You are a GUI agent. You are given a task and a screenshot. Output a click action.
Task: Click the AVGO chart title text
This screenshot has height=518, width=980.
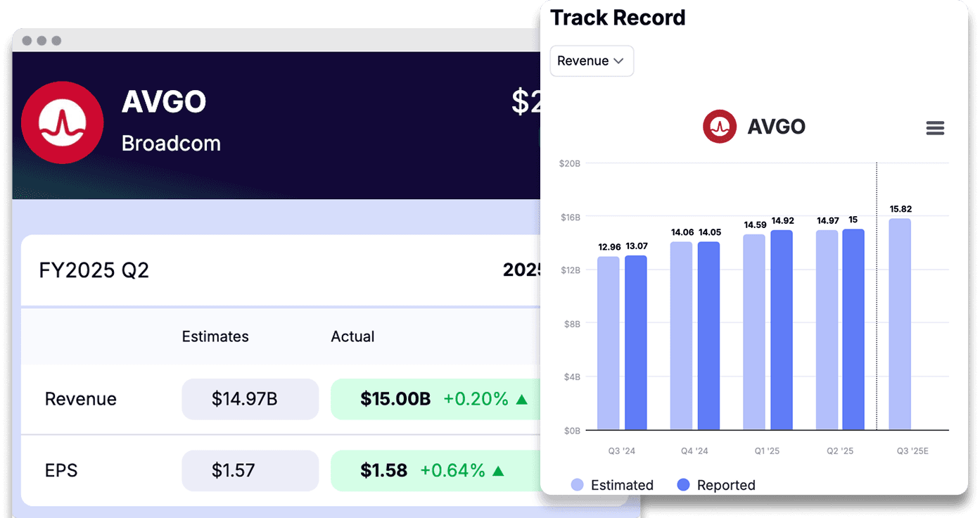click(x=777, y=127)
